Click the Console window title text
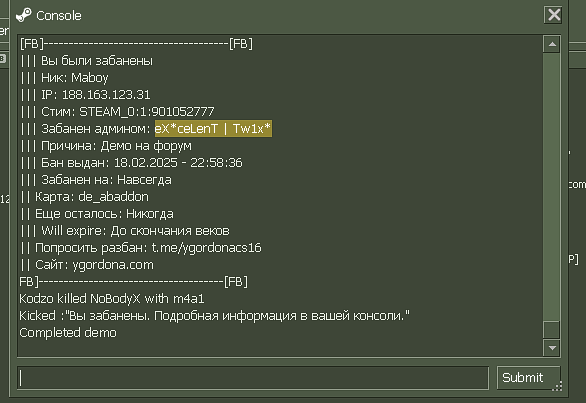The width and height of the screenshot is (586, 403). coord(59,16)
